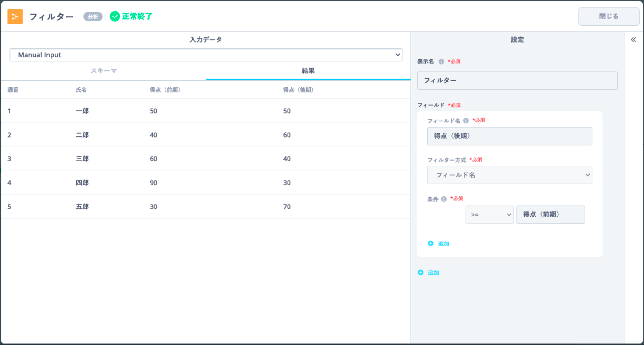This screenshot has width=644, height=345.
Task: Click the outer 追加 plus icon at bottom
Action: 421,272
